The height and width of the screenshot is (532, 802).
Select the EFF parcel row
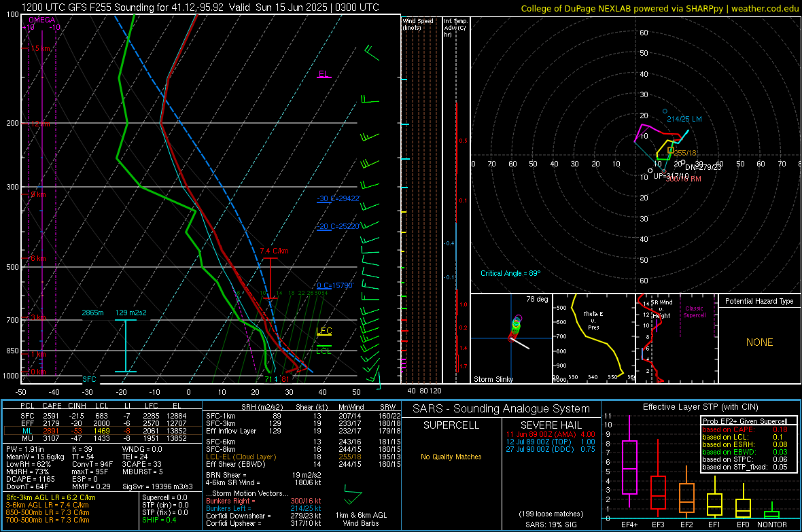pyautogui.click(x=103, y=423)
